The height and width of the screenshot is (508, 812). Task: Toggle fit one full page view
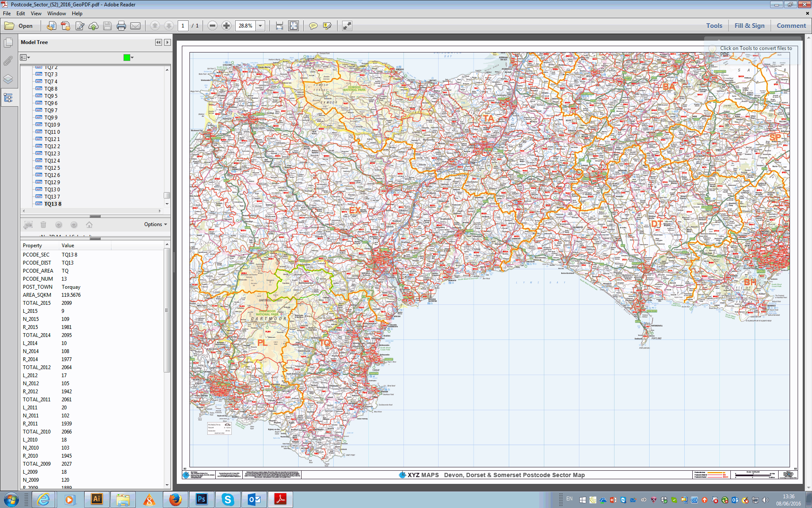294,26
